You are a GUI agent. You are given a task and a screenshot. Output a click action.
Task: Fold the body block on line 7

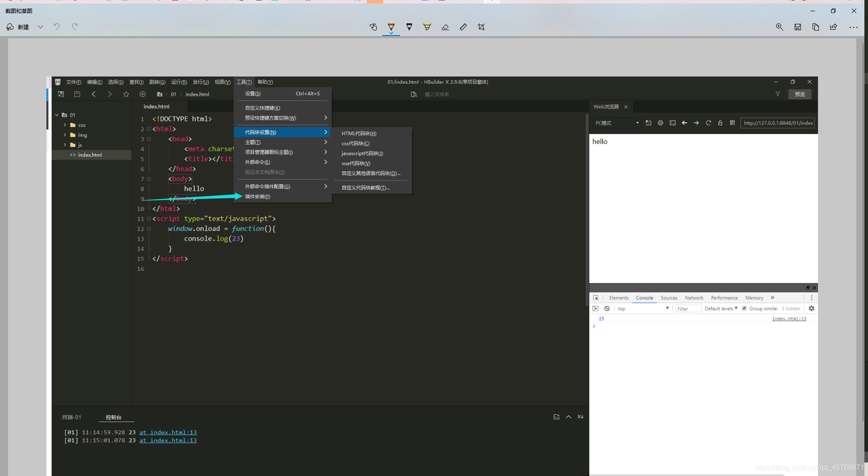(149, 179)
